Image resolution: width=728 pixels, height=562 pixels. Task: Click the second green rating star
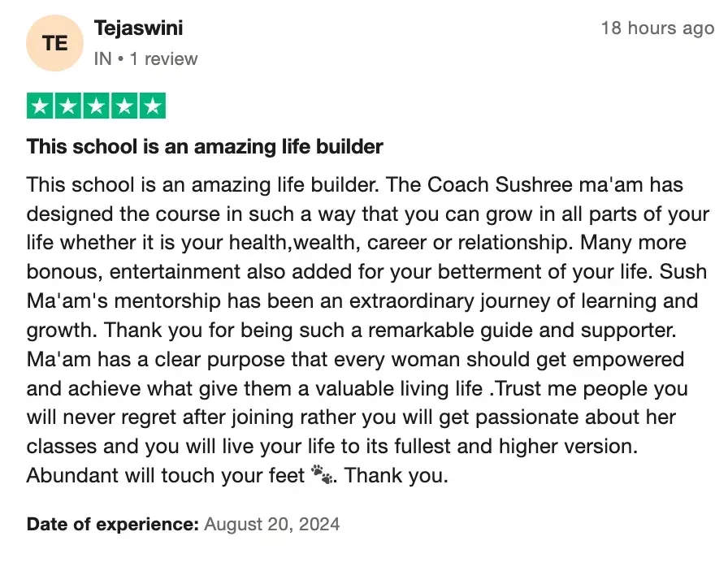pyautogui.click(x=68, y=106)
